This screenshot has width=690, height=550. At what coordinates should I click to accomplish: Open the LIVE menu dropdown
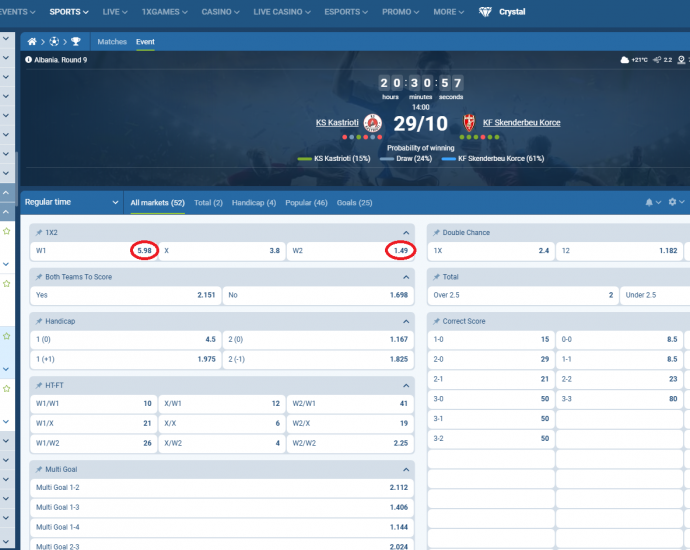point(115,12)
